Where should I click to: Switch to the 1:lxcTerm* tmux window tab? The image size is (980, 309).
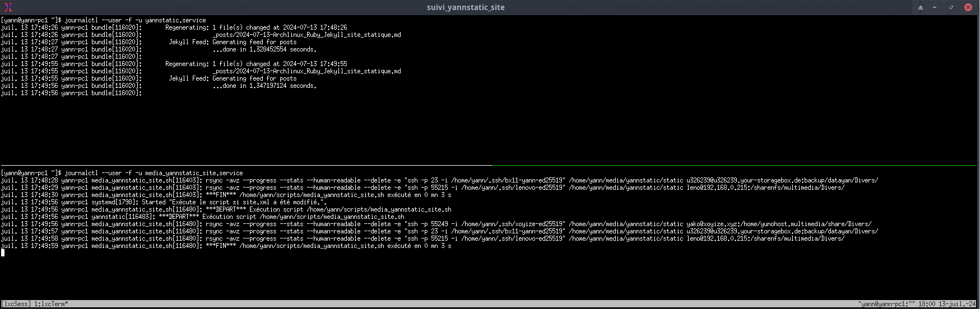tap(51, 304)
